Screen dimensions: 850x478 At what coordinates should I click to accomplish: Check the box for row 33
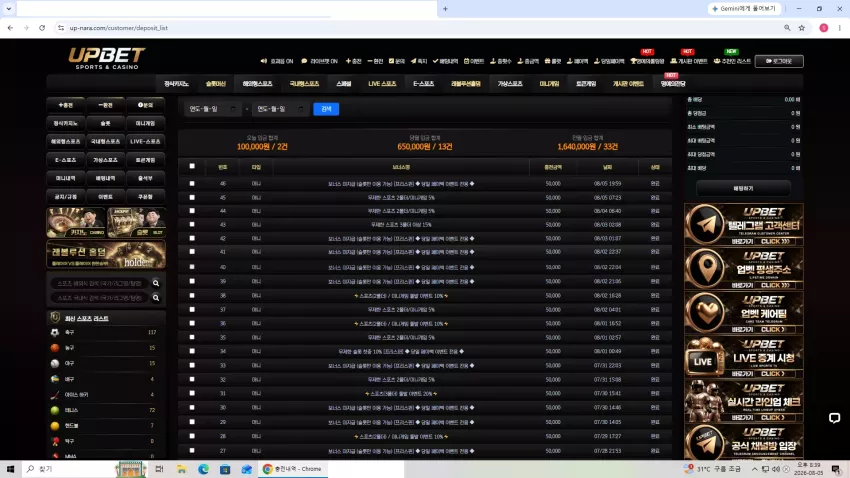click(192, 365)
